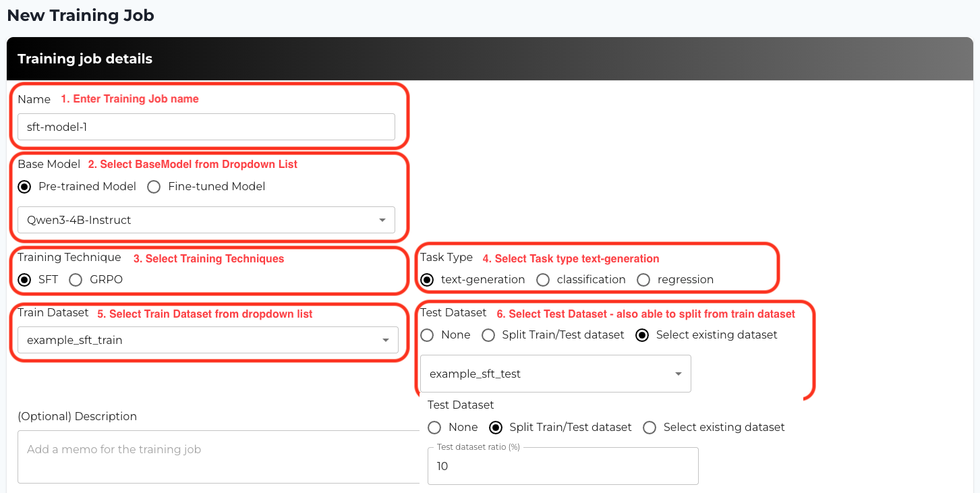The image size is (980, 493).
Task: Click the optional Description memo text box
Action: [218, 457]
